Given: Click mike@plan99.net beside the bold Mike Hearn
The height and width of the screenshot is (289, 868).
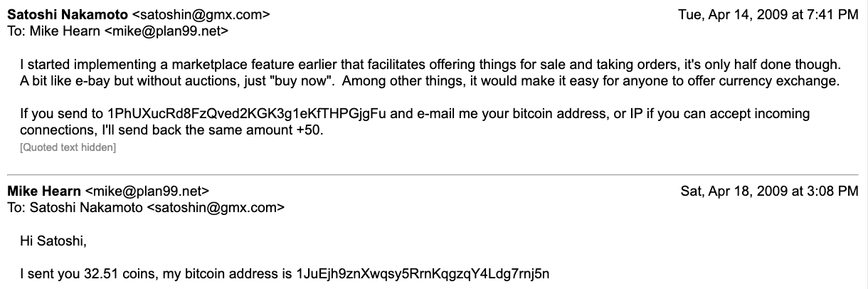Looking at the screenshot, I should [147, 191].
